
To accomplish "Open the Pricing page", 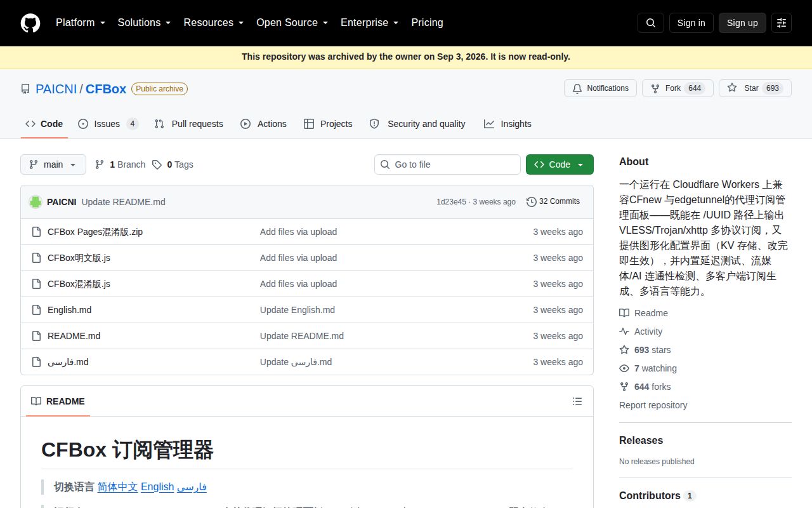I will [x=427, y=23].
